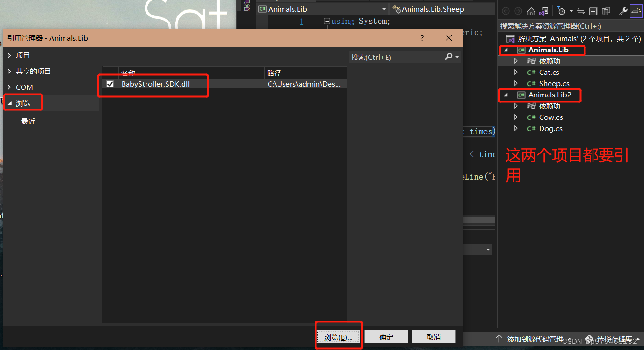Screen dimensions: 644x350
Task: Open the Animals.Lib project dropdown in editor
Action: coord(384,9)
